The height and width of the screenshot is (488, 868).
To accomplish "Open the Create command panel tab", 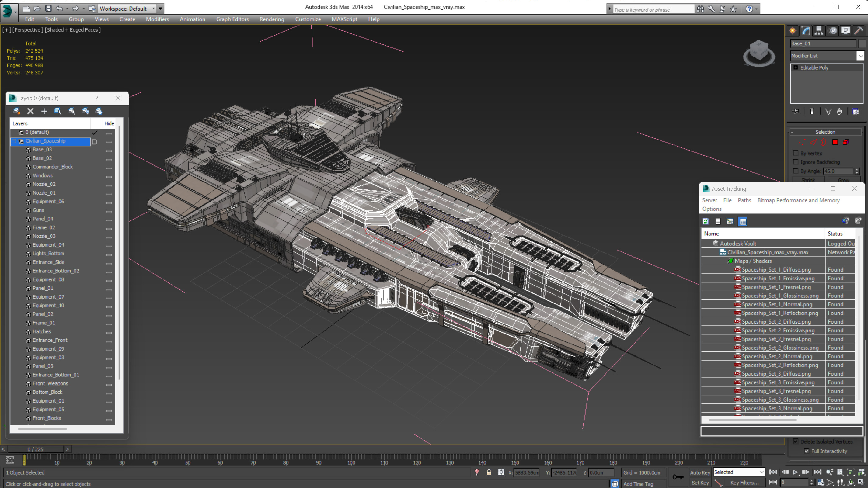I will coord(793,31).
